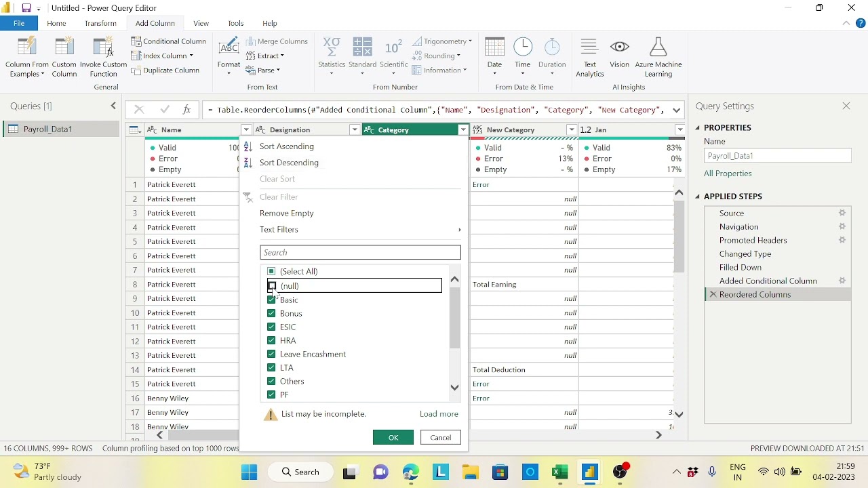Open the Name column filter dropdown
Viewport: 868px width, 488px height.
coord(246,129)
